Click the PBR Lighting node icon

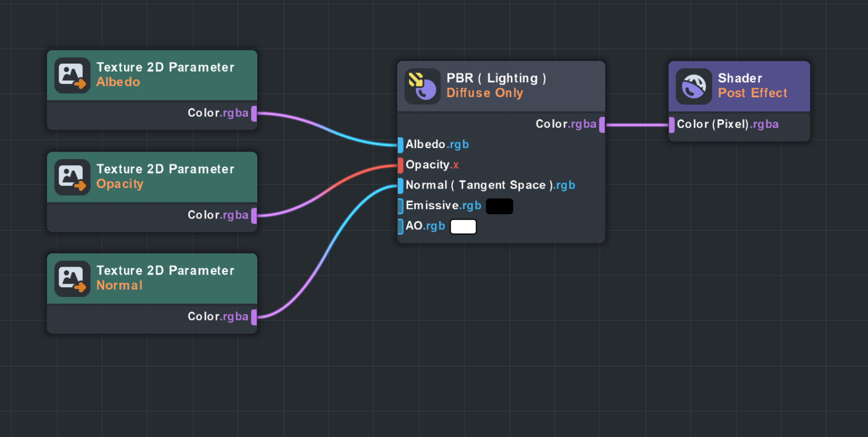pyautogui.click(x=422, y=86)
